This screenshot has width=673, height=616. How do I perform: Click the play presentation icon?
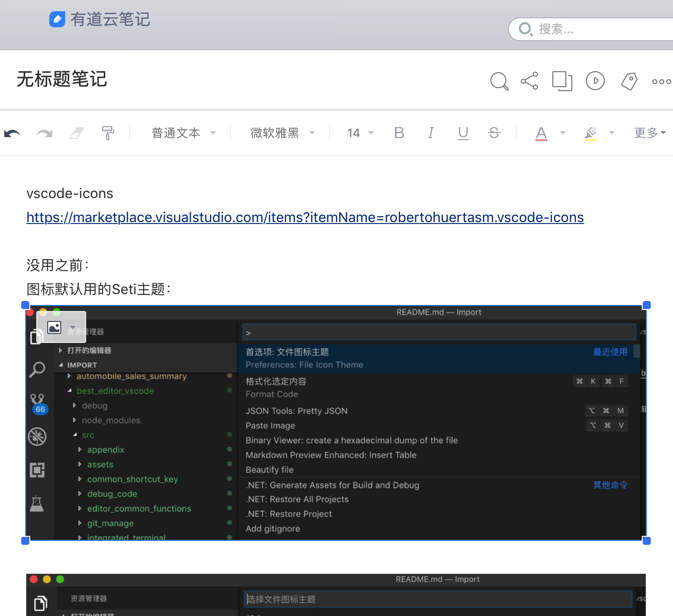coord(595,81)
